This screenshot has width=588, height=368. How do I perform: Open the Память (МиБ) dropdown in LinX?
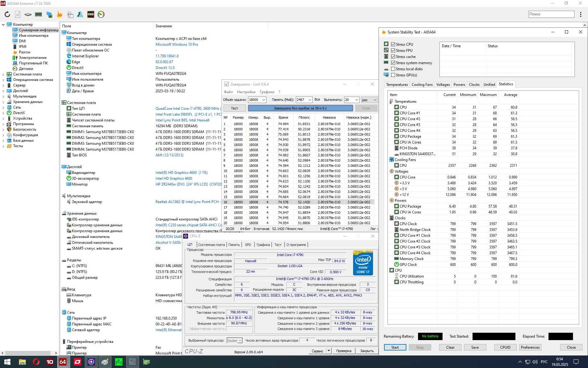(x=310, y=100)
